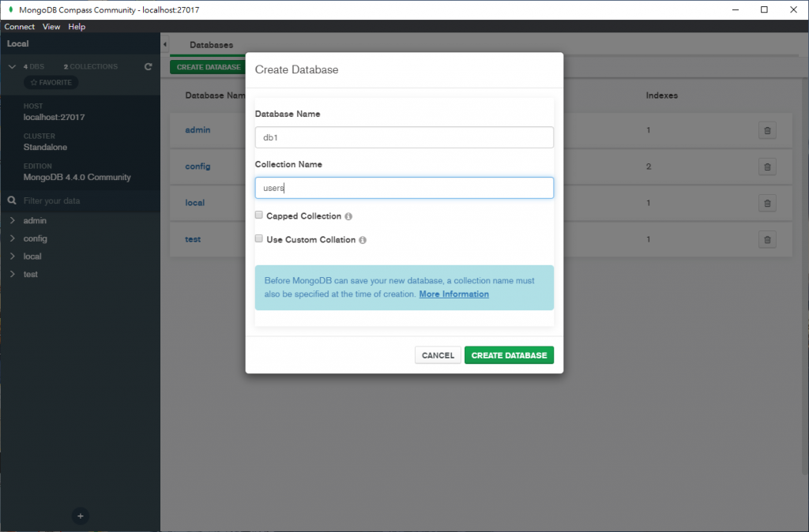Select test in the sidebar database list
Viewport: 809px width, 532px height.
tap(31, 274)
